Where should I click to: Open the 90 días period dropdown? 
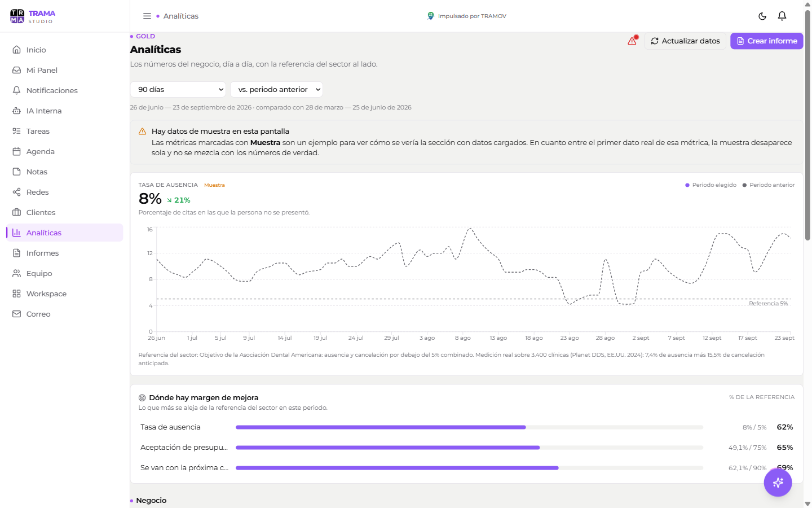[178, 89]
